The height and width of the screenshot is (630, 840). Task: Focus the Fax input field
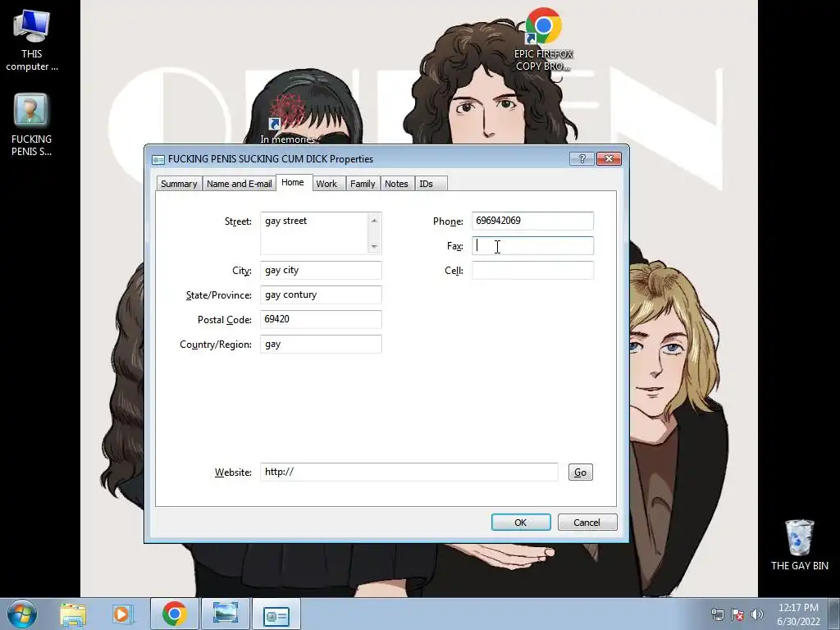click(532, 245)
